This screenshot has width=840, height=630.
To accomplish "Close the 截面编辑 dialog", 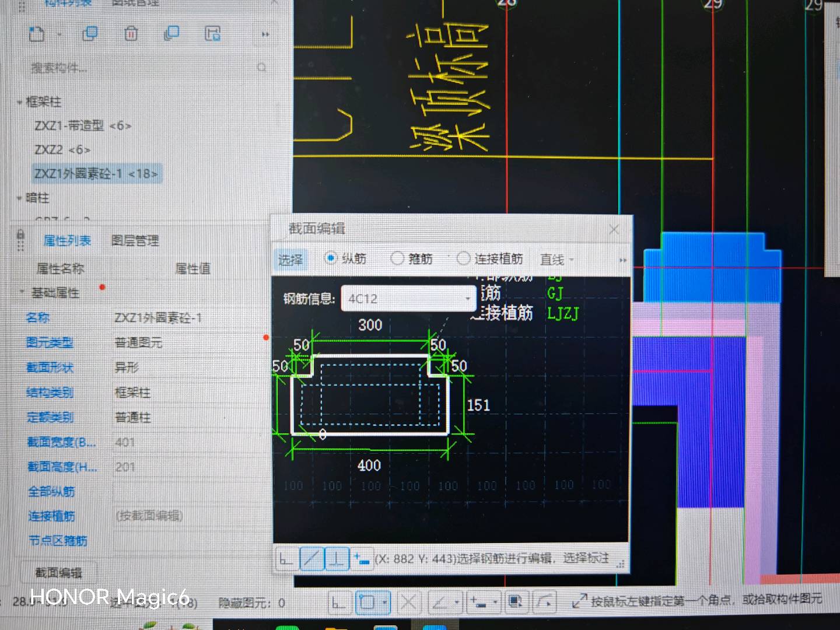I will (x=614, y=229).
